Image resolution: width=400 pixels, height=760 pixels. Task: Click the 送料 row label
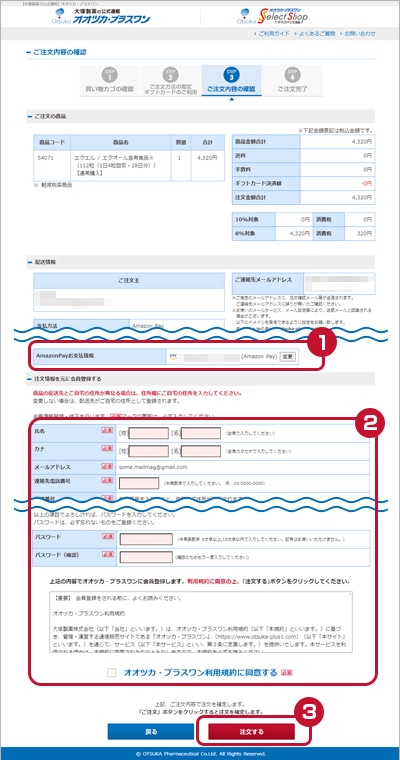point(266,156)
